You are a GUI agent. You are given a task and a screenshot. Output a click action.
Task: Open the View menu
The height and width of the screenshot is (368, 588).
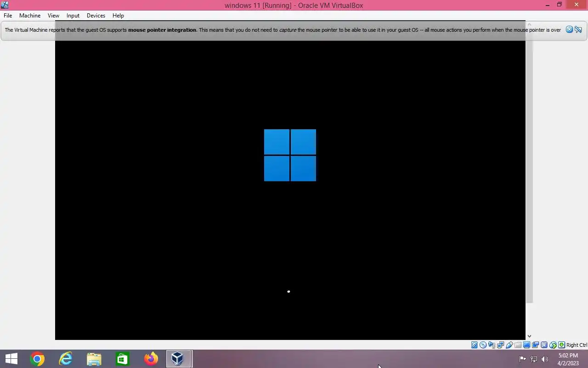coord(53,15)
